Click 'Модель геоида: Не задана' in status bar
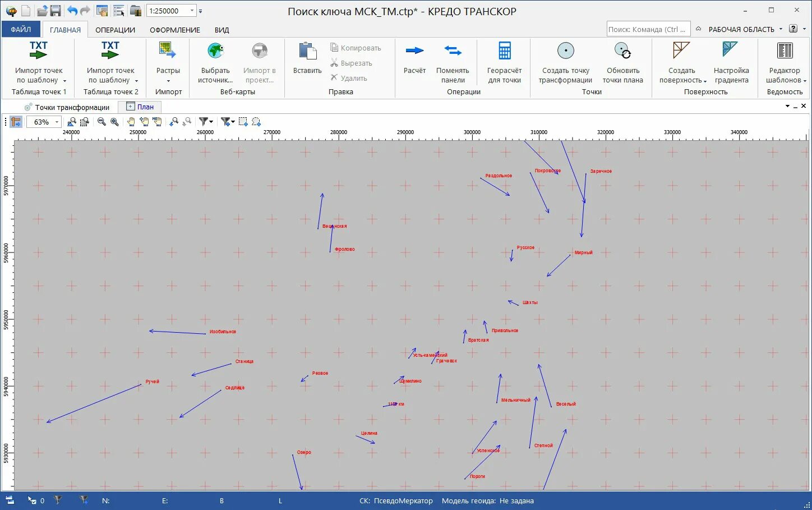Image resolution: width=812 pixels, height=510 pixels. (x=487, y=500)
